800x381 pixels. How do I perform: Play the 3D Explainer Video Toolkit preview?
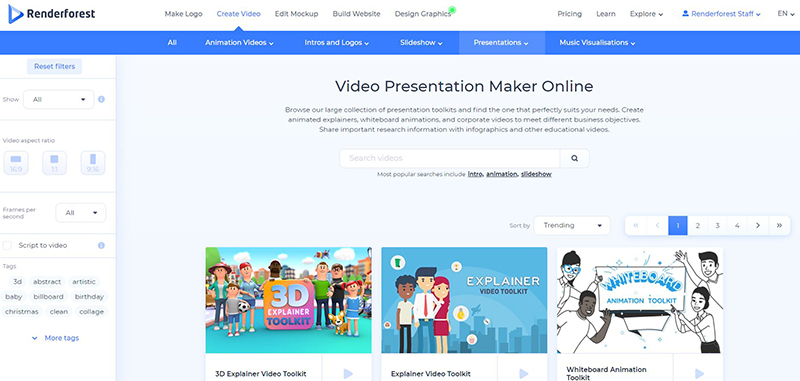click(348, 373)
